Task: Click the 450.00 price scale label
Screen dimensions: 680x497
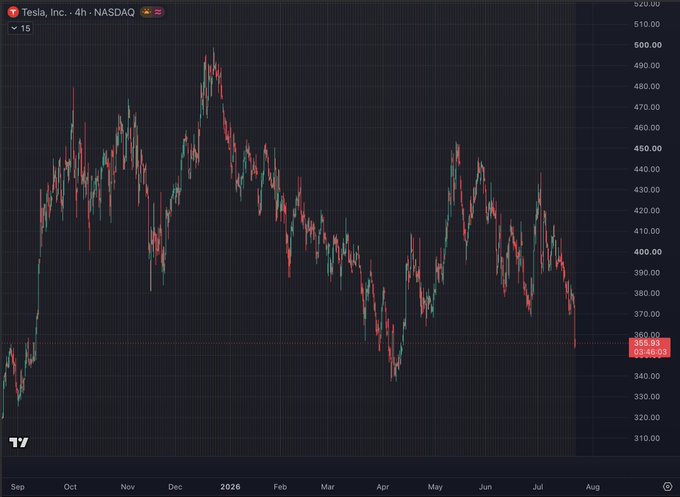Action: click(647, 148)
